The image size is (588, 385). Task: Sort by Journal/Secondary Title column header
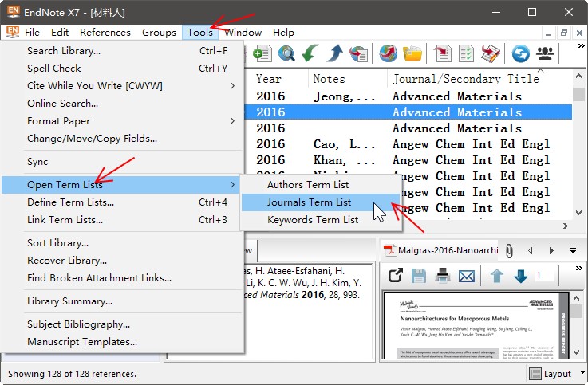click(x=479, y=79)
